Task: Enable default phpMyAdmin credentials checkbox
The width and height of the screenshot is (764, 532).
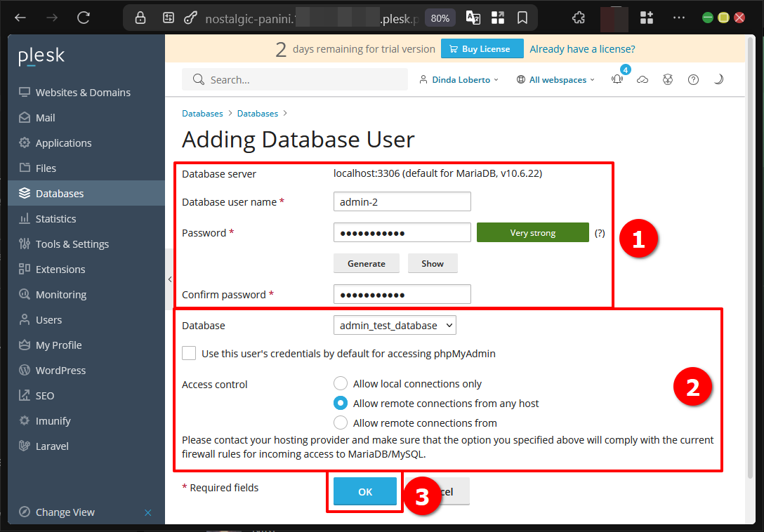Action: pyautogui.click(x=189, y=353)
